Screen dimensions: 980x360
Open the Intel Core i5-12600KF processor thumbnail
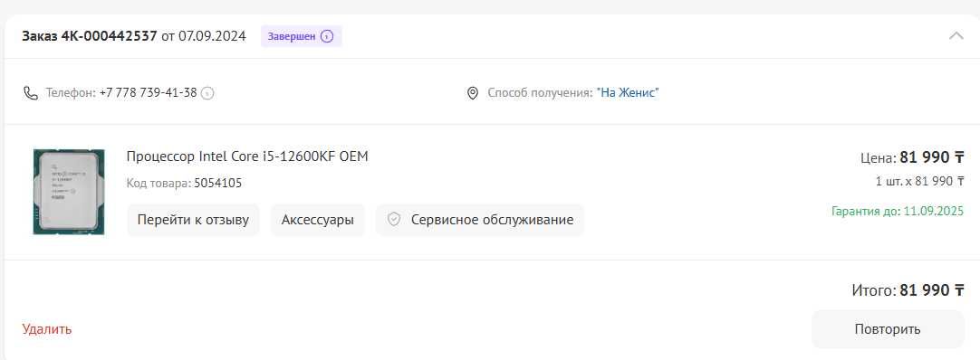pyautogui.click(x=69, y=192)
